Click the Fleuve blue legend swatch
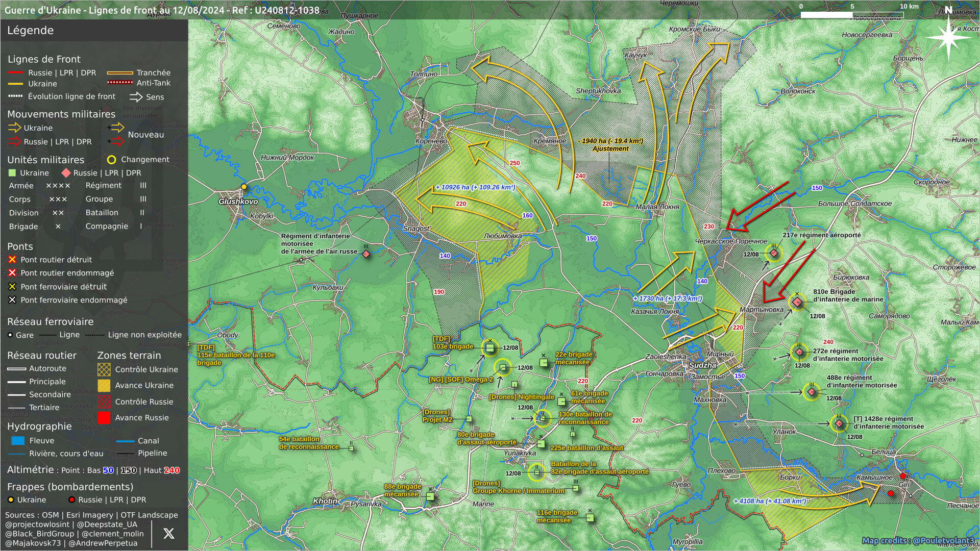This screenshot has width=980, height=551. pos(18,441)
